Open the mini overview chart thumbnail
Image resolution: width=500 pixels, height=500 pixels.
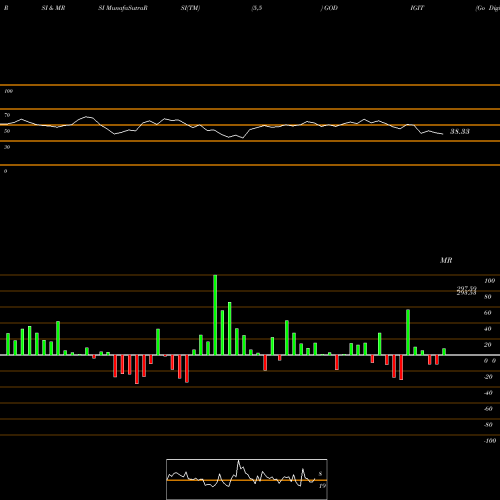pos(247,479)
